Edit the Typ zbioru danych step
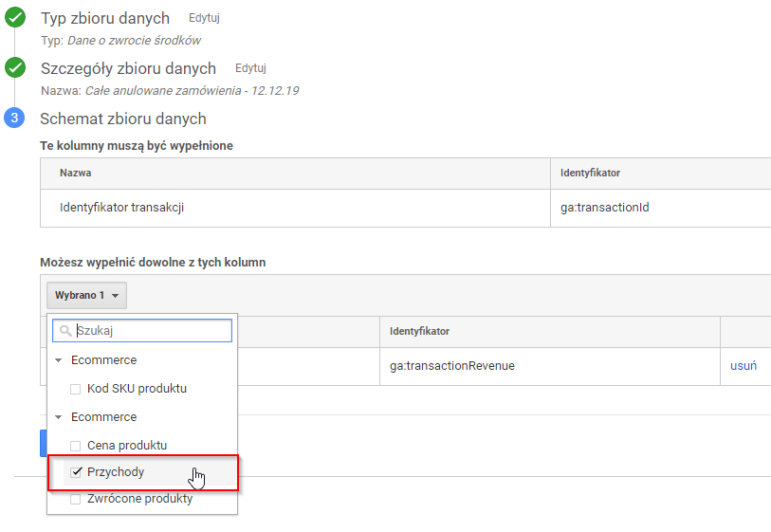Screen dimensions: 771x532 coord(204,18)
